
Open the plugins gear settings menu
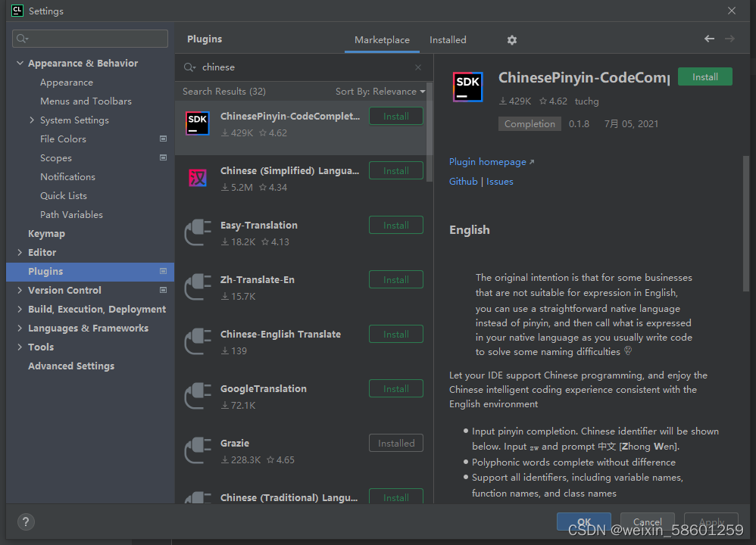coord(511,40)
